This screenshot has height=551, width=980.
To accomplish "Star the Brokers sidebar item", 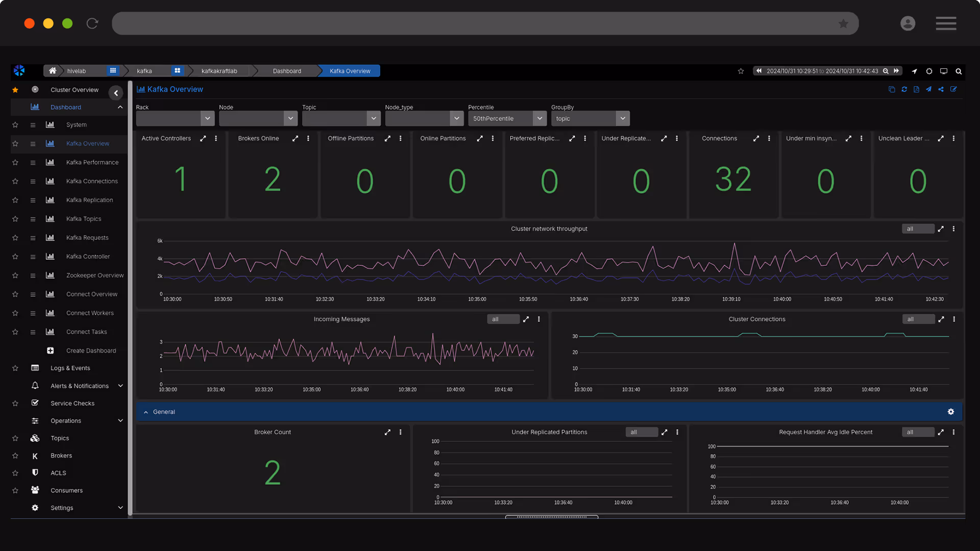I will (15, 456).
